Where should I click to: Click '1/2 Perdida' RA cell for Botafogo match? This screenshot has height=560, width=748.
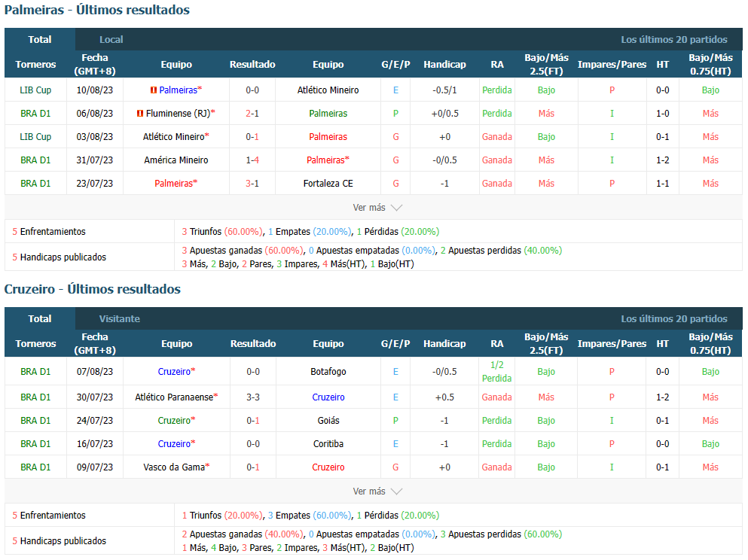(x=496, y=372)
